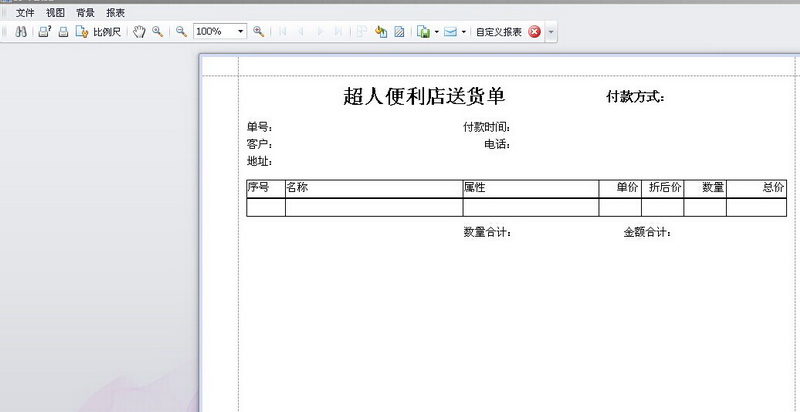Click the paint bucket background color icon
The width and height of the screenshot is (800, 412).
pos(381,32)
